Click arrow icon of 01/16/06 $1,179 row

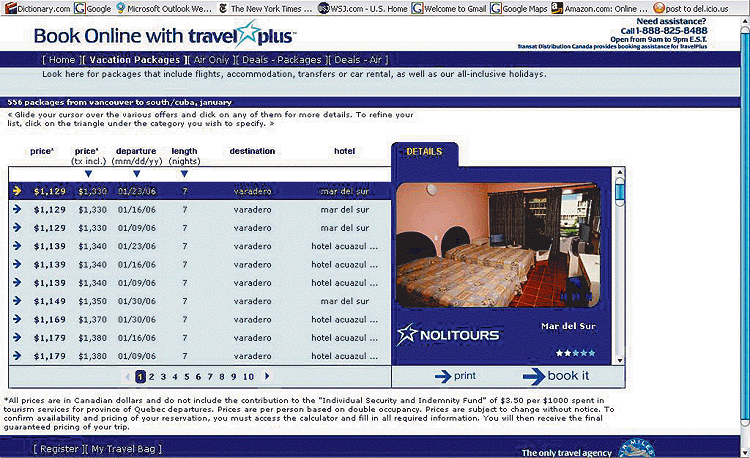pos(17,338)
